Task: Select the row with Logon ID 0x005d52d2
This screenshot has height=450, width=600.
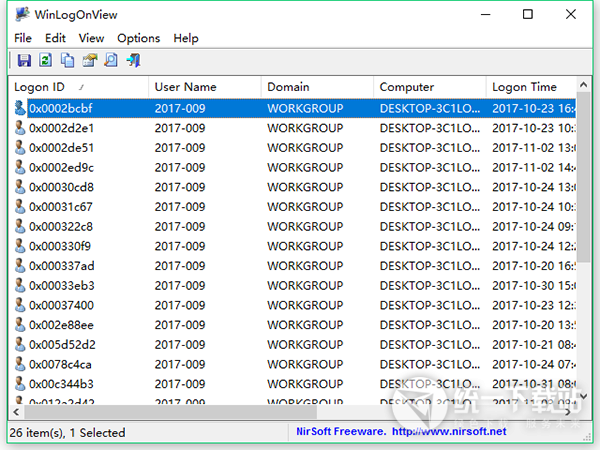Action: [x=293, y=345]
